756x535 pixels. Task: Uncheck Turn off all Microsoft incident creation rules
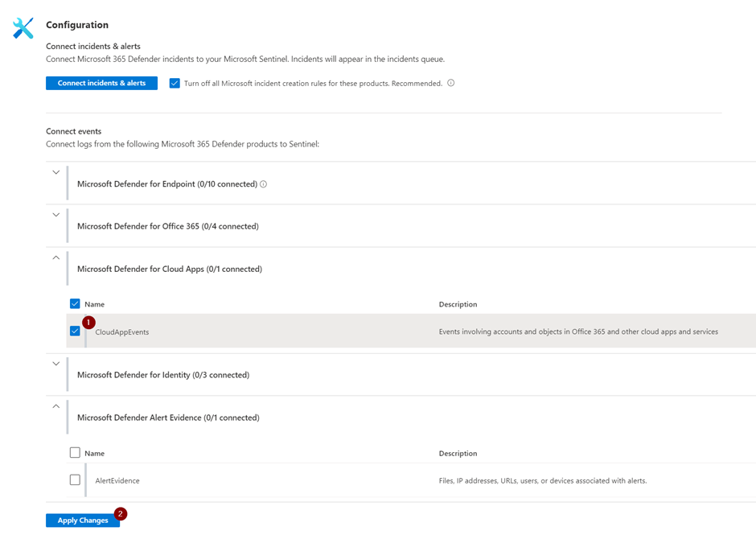(175, 83)
